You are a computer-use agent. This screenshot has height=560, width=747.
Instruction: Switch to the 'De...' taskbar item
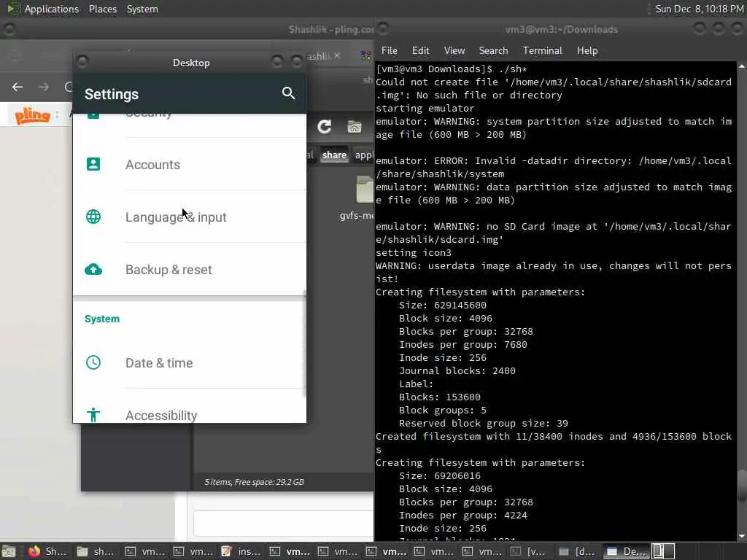coord(625,551)
